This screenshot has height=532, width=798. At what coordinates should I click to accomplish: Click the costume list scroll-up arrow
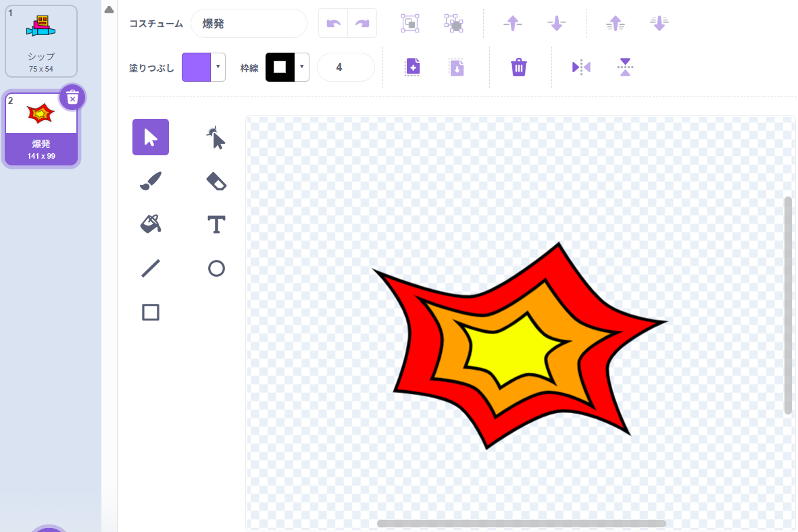point(109,9)
